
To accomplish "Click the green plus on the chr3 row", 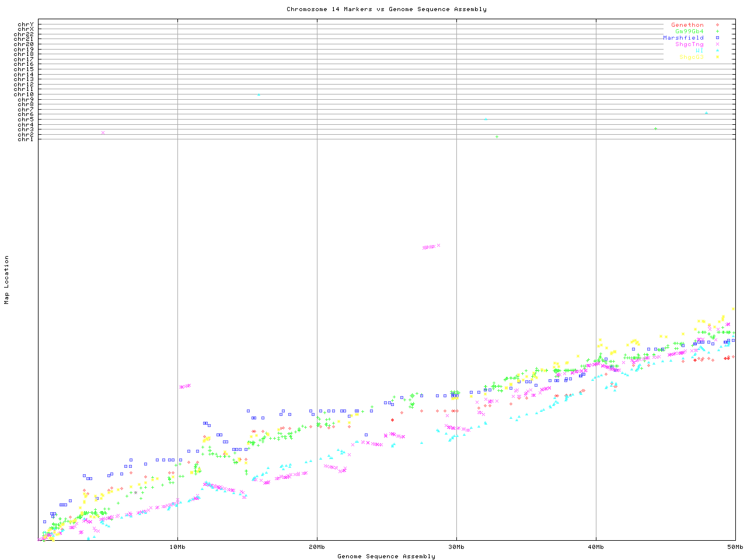I will [x=655, y=129].
